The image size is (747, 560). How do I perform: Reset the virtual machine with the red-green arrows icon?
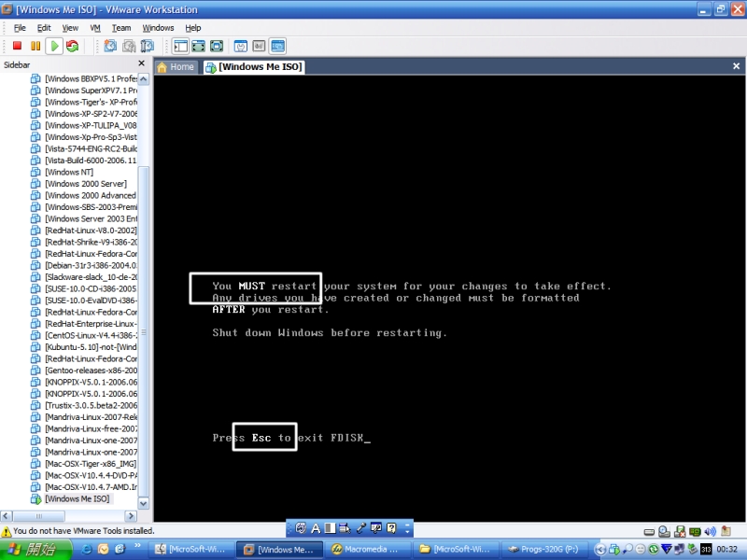point(73,46)
